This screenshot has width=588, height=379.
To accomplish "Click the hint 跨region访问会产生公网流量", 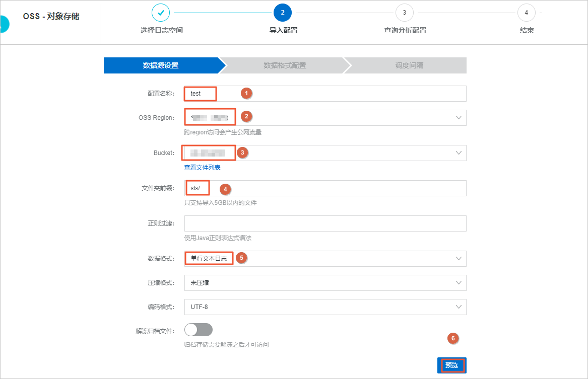I will pos(223,132).
